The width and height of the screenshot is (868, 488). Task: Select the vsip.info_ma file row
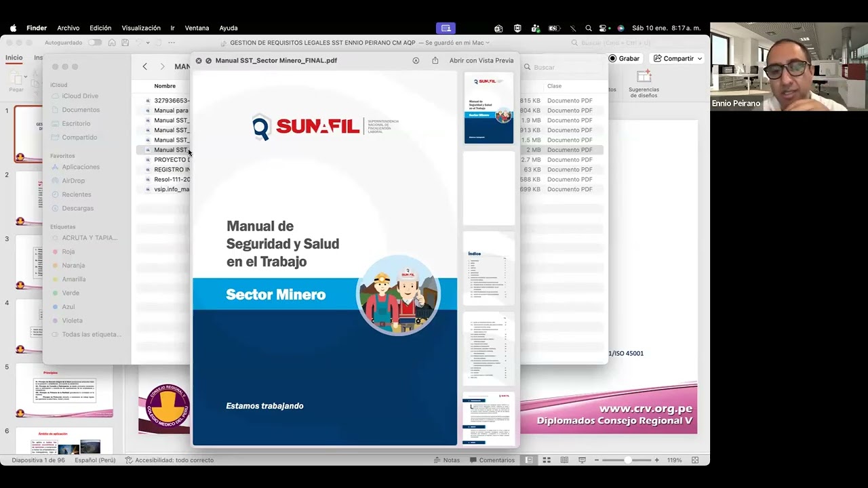pyautogui.click(x=167, y=189)
